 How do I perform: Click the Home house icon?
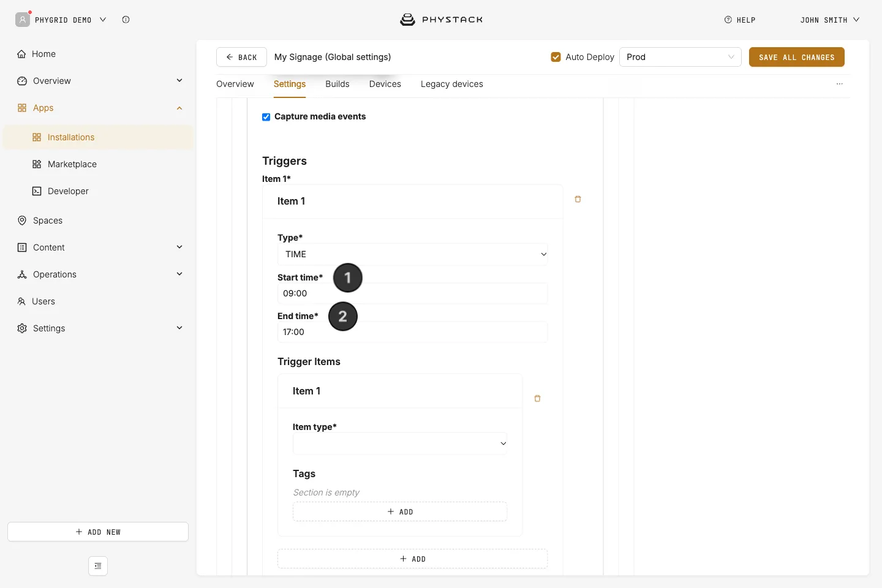tap(22, 54)
